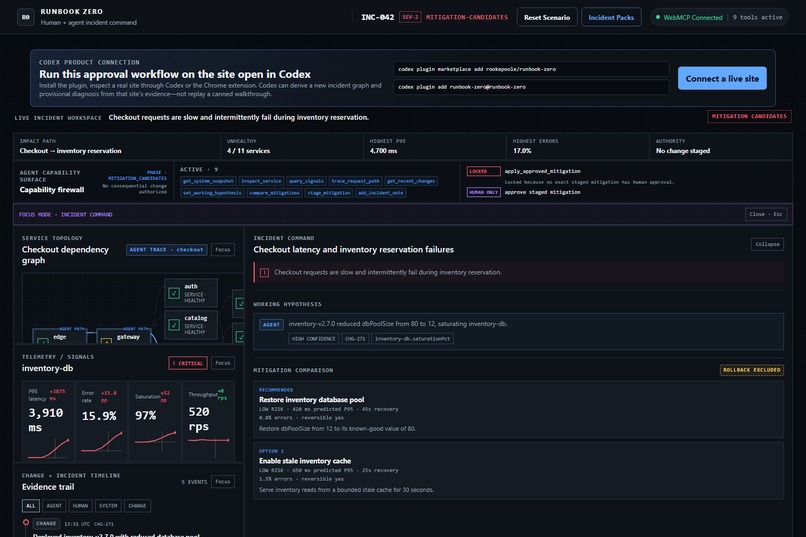Click the catalog service healthy check icon

click(x=174, y=325)
